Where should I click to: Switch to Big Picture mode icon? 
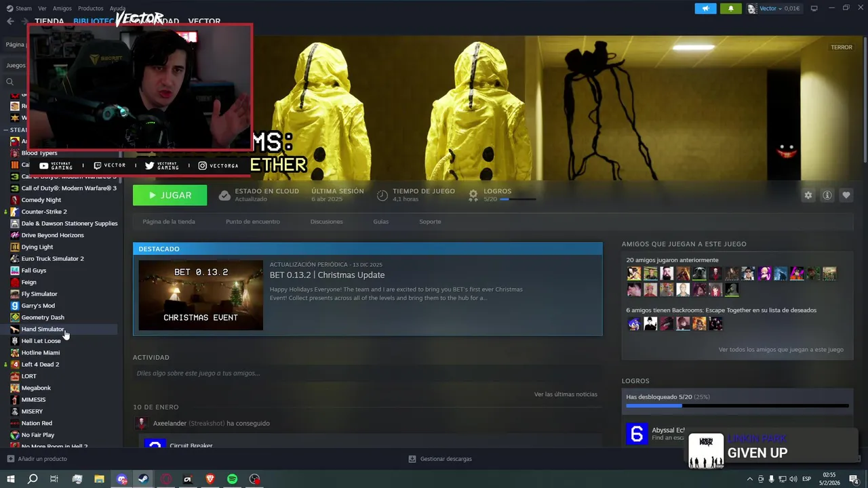(814, 8)
